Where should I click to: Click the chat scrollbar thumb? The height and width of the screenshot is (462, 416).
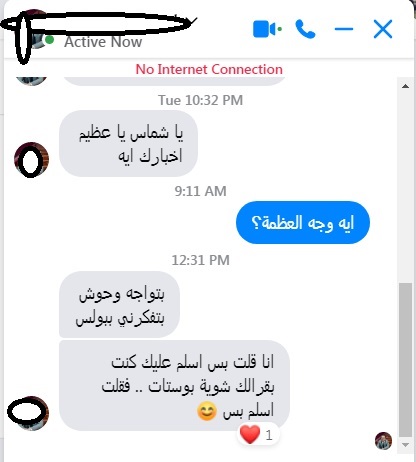click(x=405, y=360)
